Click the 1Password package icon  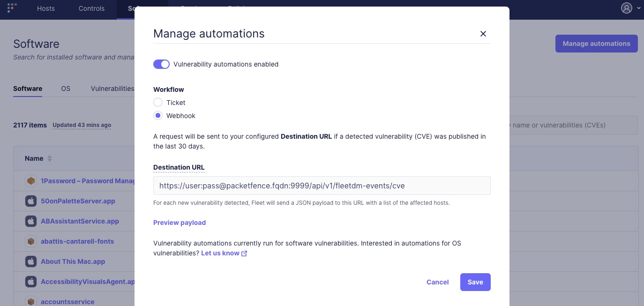pos(31,181)
